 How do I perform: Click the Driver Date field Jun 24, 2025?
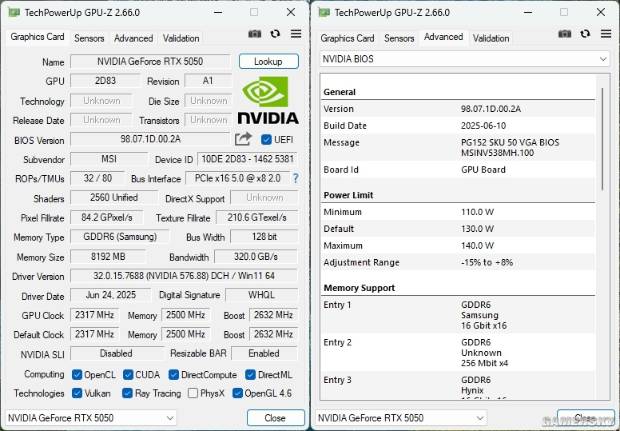(111, 295)
